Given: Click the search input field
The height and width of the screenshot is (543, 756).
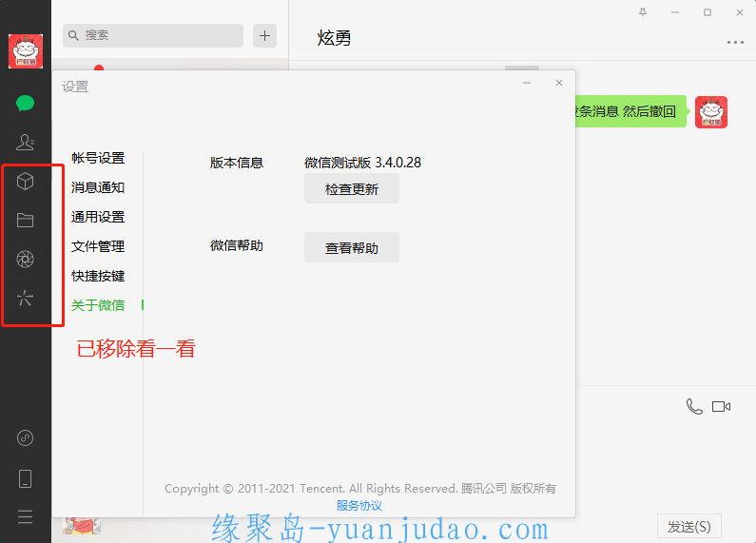Looking at the screenshot, I should (x=153, y=36).
